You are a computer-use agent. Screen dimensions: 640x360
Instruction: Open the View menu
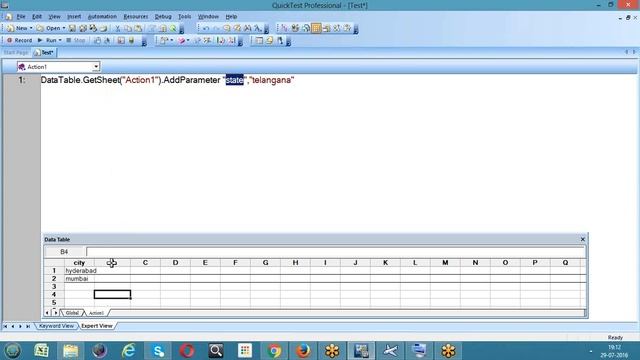(54, 17)
